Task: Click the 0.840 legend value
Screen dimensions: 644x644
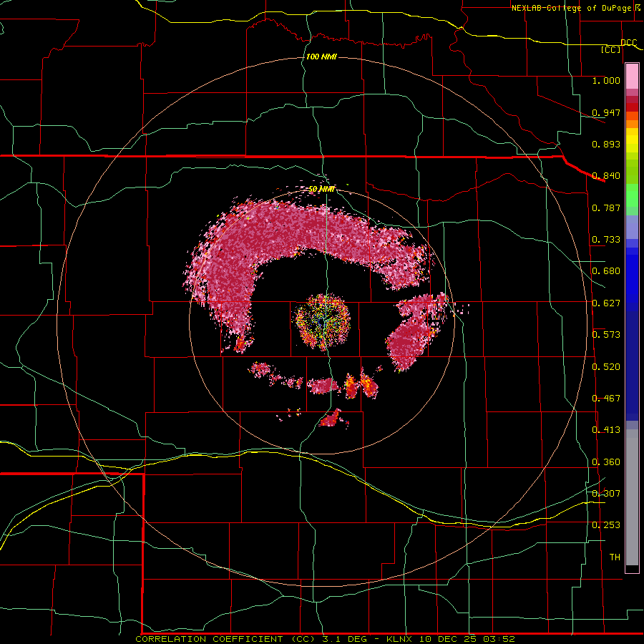Action: 606,176
